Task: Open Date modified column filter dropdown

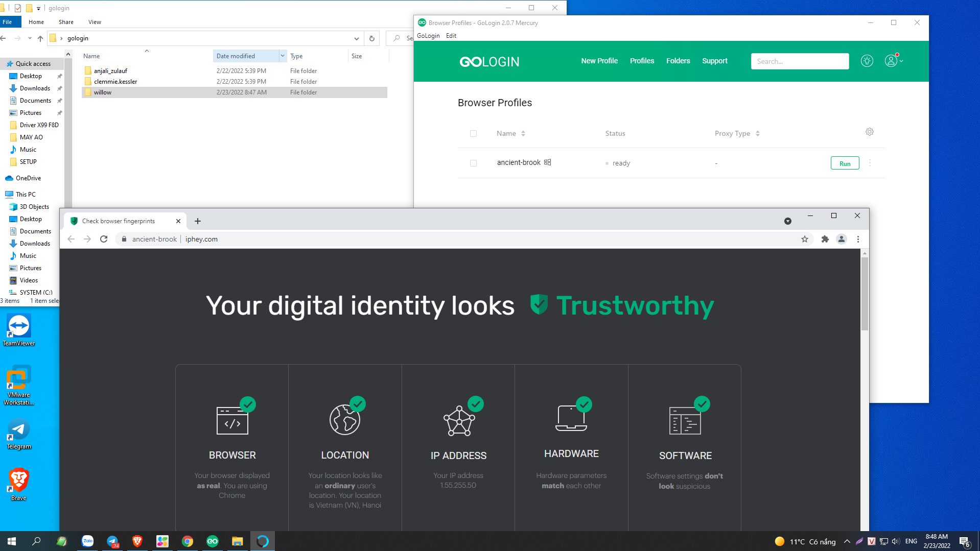Action: pos(283,56)
